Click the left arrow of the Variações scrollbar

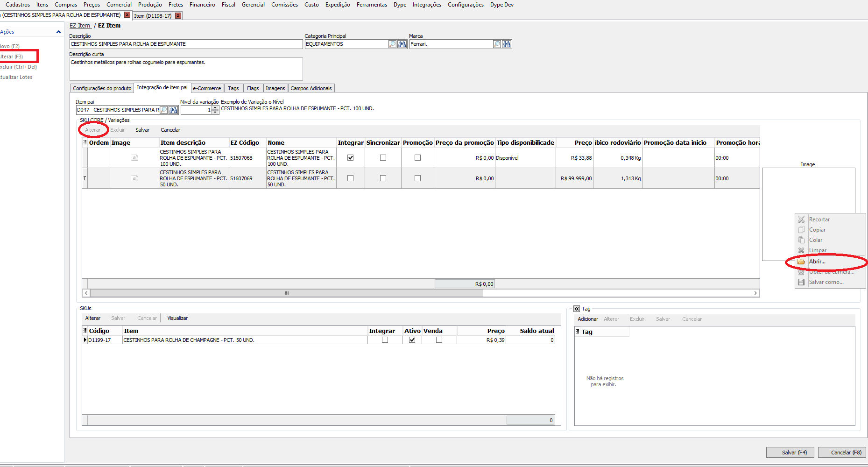(x=86, y=293)
